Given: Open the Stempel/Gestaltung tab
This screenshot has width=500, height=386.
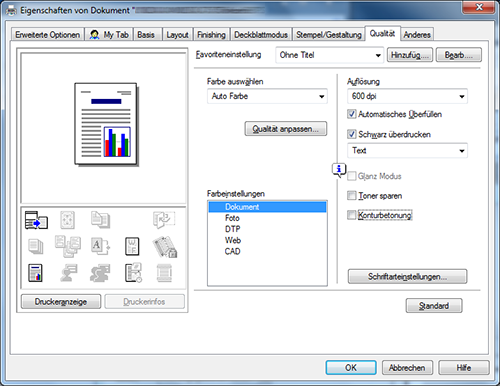Looking at the screenshot, I should [329, 35].
